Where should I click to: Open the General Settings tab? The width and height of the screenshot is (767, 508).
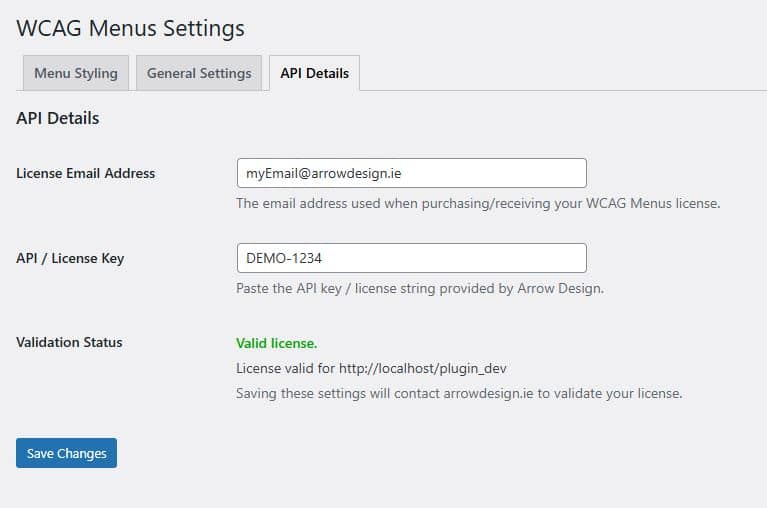(x=199, y=73)
